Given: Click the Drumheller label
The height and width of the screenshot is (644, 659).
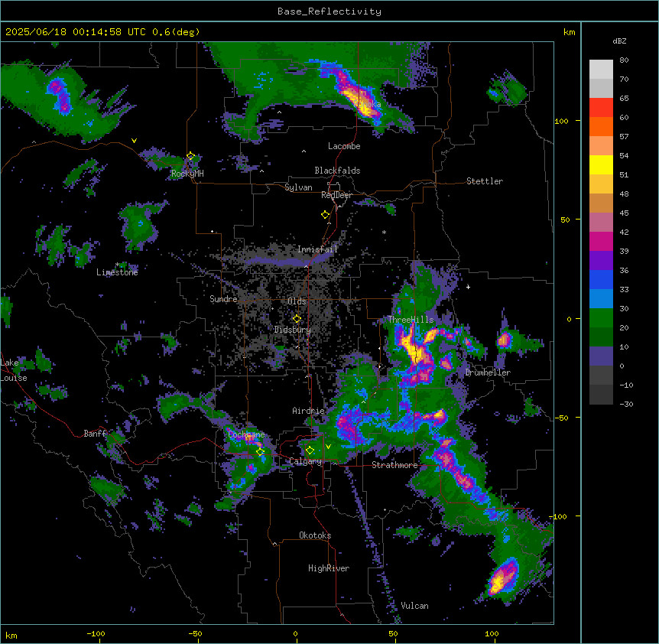Looking at the screenshot, I should coord(488,372).
